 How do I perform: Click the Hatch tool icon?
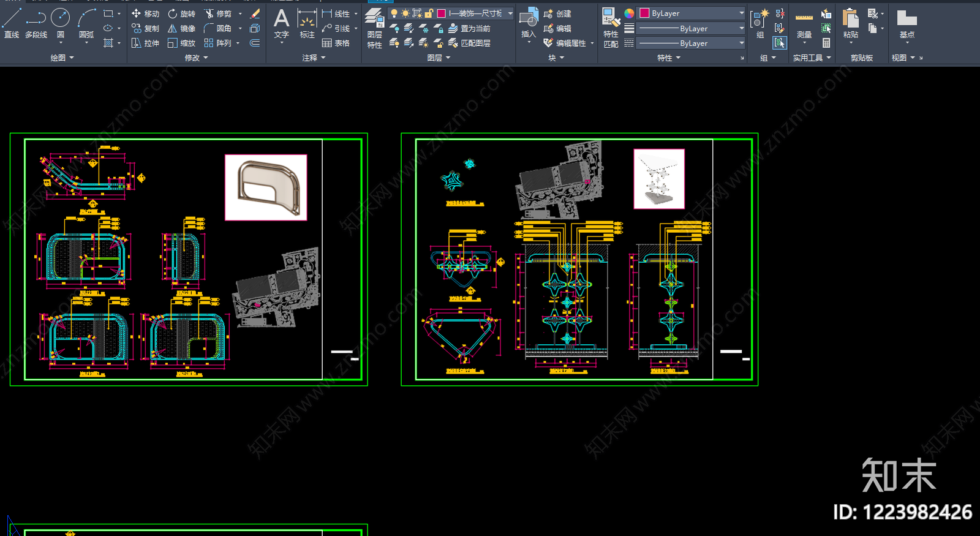[x=108, y=43]
